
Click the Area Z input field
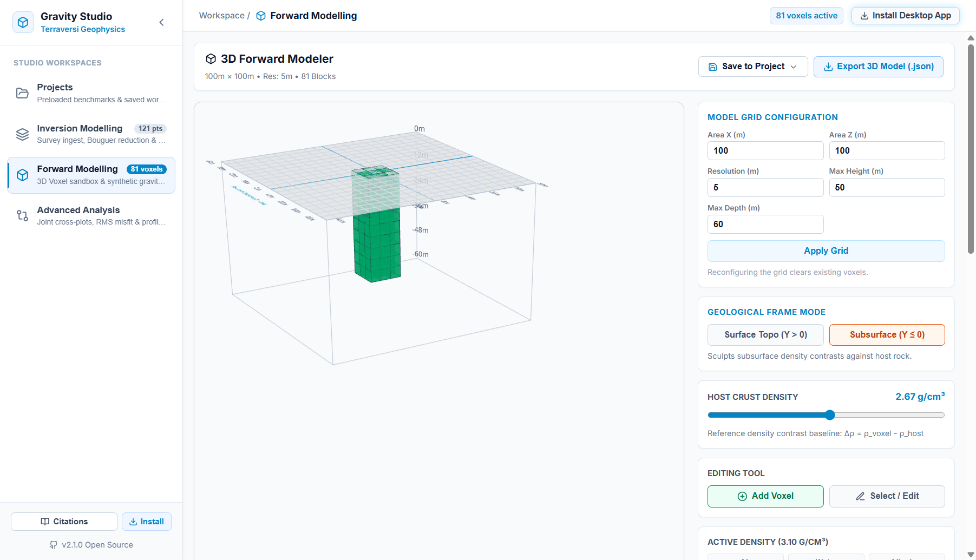point(887,151)
